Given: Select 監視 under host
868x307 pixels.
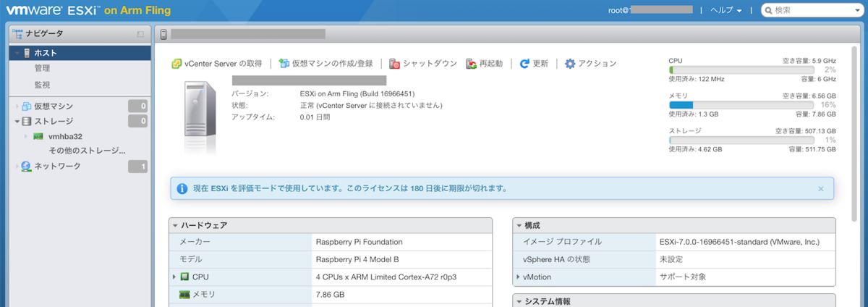Looking at the screenshot, I should click(x=42, y=85).
